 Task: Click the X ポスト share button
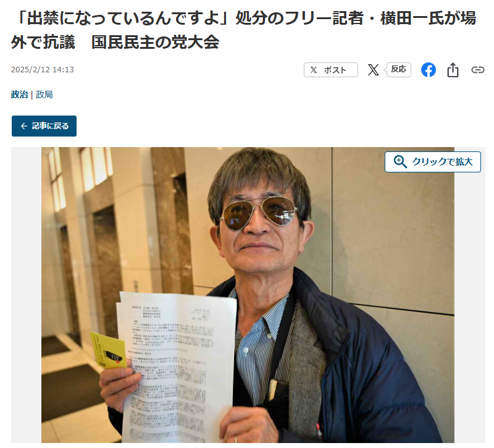330,70
